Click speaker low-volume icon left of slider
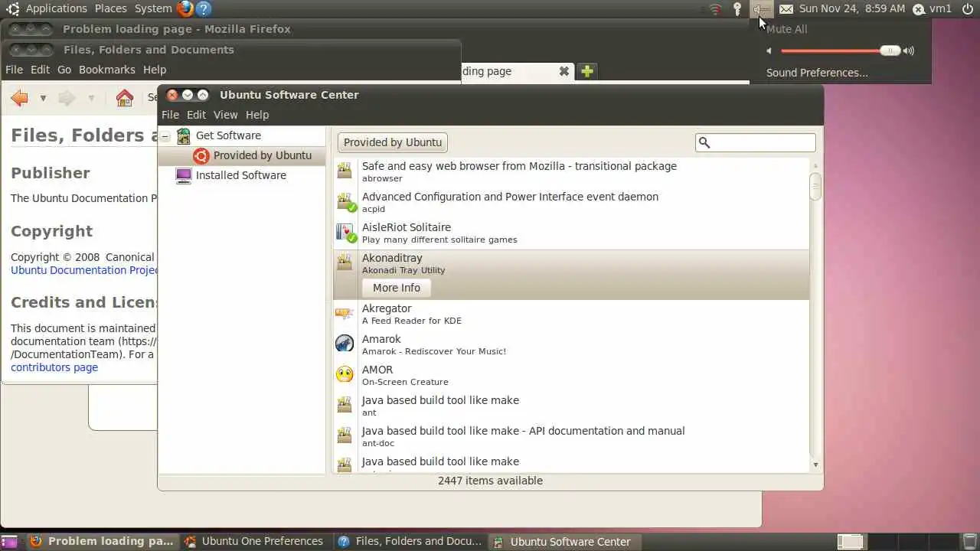The height and width of the screenshot is (551, 980). coord(769,51)
